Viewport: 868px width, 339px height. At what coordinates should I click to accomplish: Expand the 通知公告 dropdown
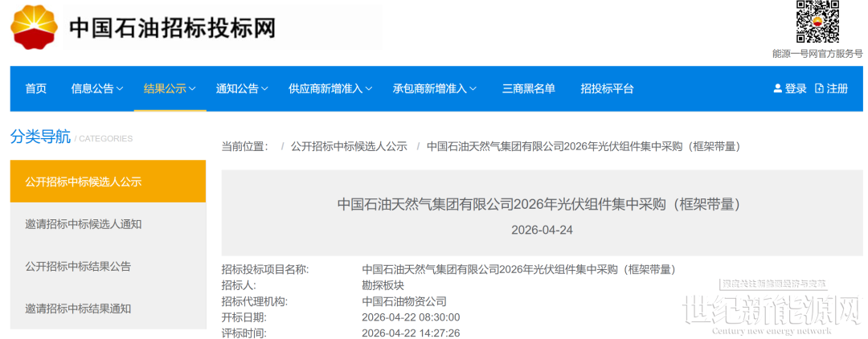pos(242,88)
